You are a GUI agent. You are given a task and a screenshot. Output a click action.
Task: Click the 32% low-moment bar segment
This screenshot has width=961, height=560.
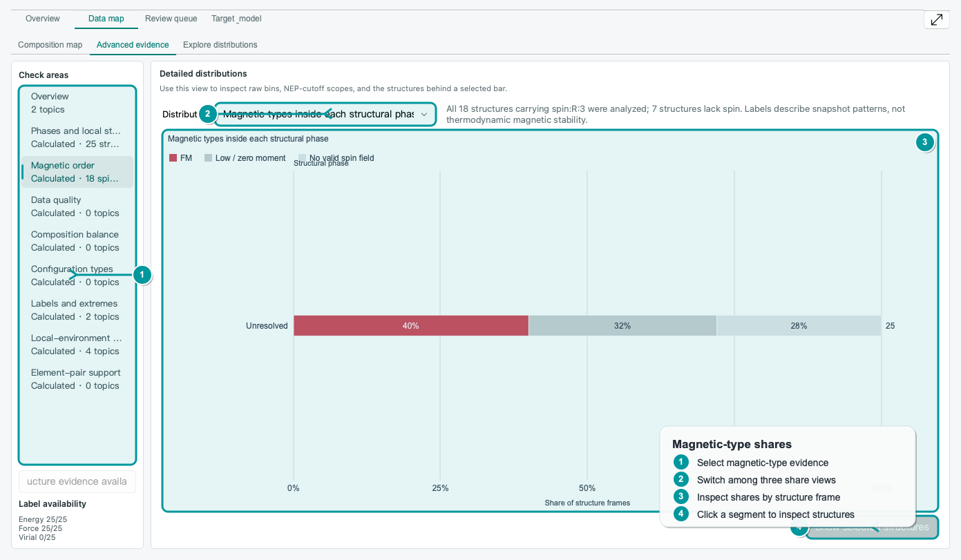click(622, 326)
